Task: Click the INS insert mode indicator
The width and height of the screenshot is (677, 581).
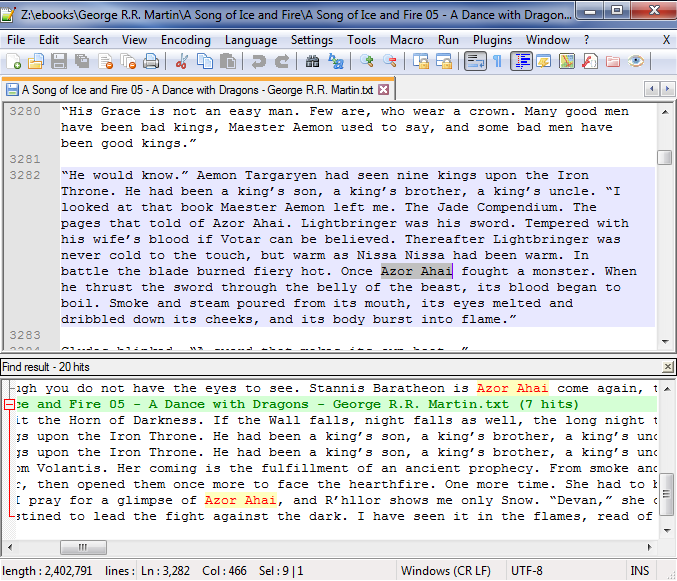Action: [x=639, y=571]
